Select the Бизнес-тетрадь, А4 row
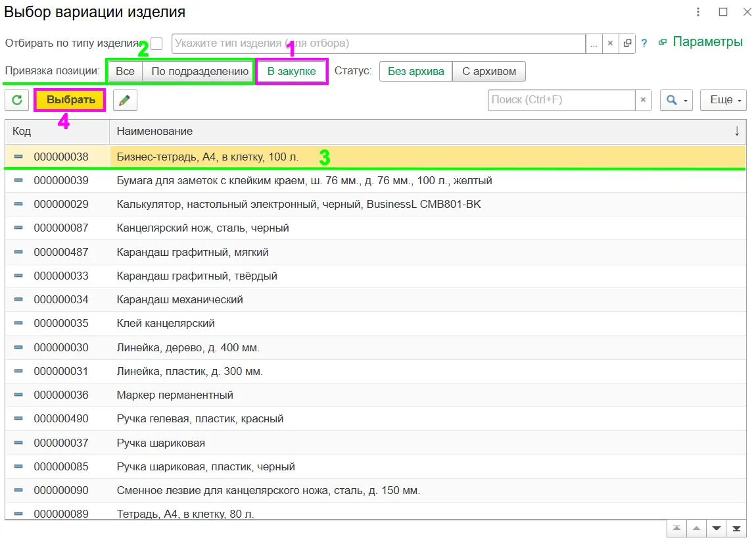756x546 pixels. pyautogui.click(x=375, y=157)
